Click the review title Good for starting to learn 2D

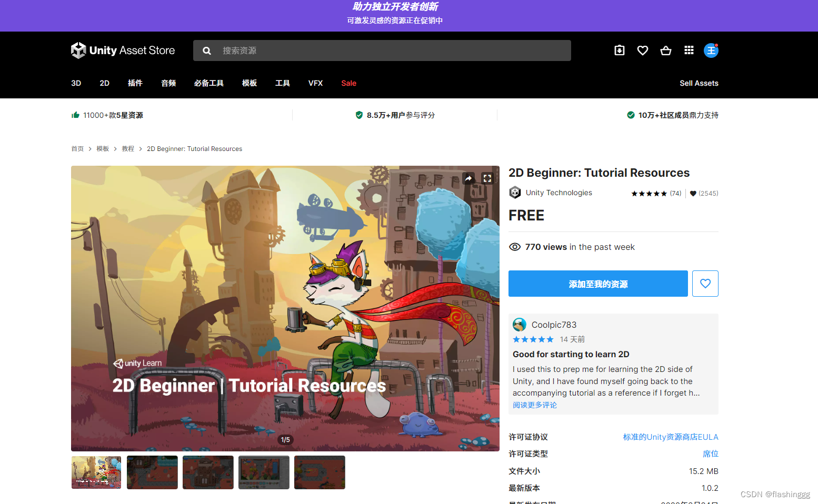pos(571,355)
